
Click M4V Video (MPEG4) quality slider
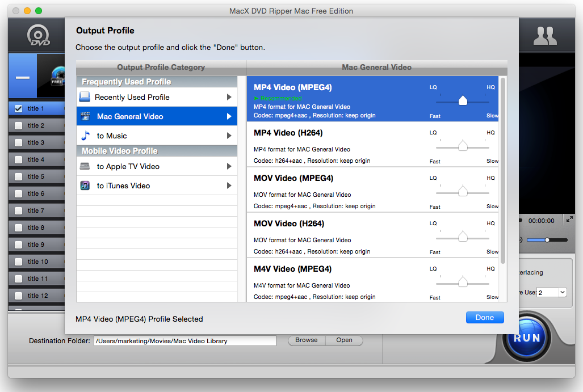point(463,282)
